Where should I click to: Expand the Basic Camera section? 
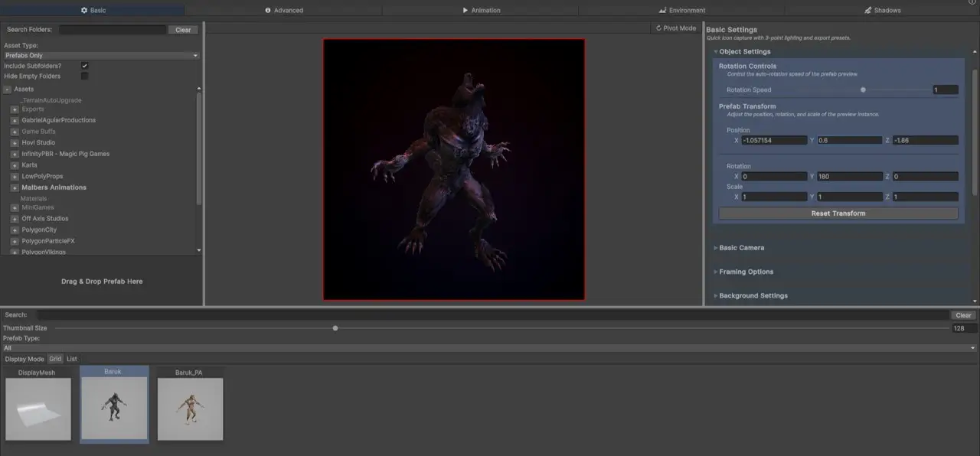[741, 248]
